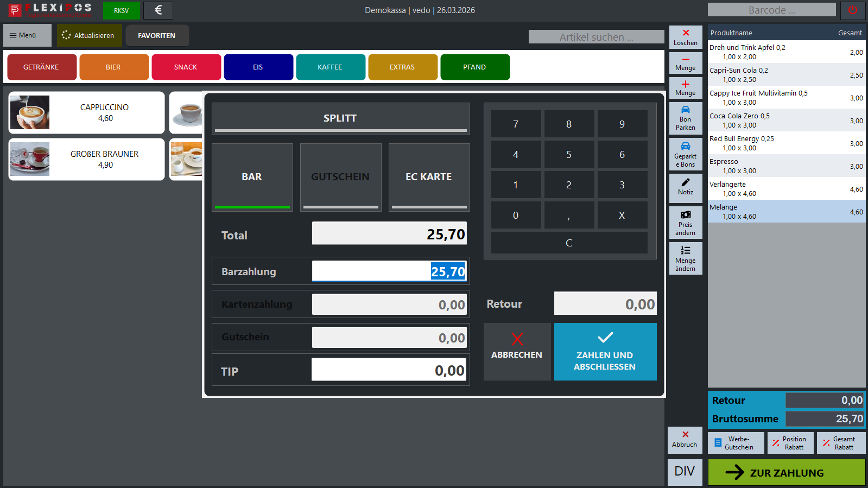
Task: Click the Löschen delete icon
Action: coord(686,37)
